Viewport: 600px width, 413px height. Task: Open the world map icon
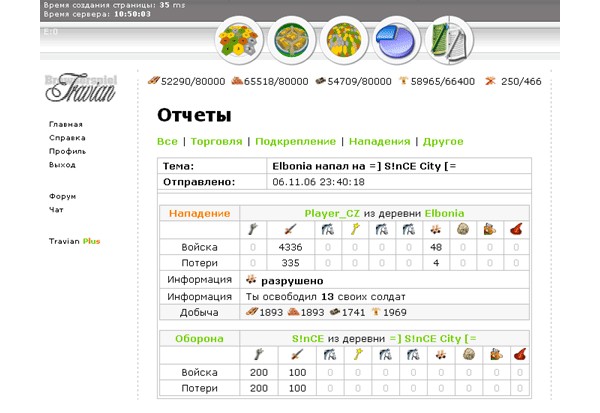(x=344, y=40)
